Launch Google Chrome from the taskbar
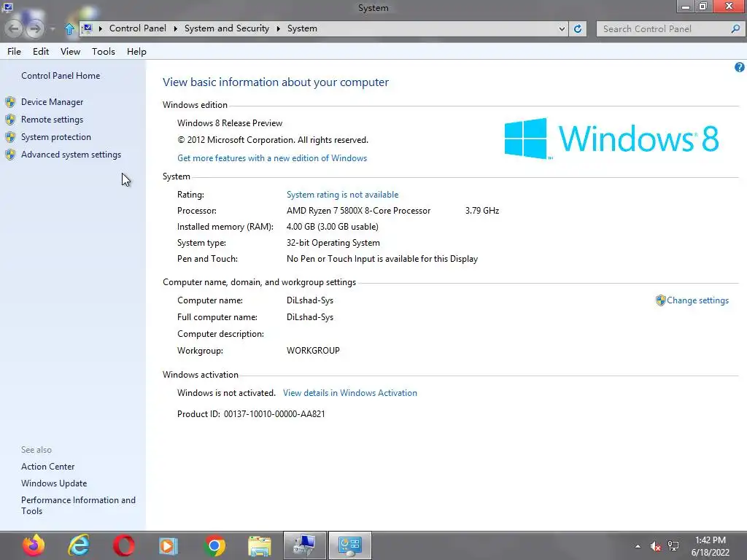This screenshot has height=560, width=747. (214, 545)
